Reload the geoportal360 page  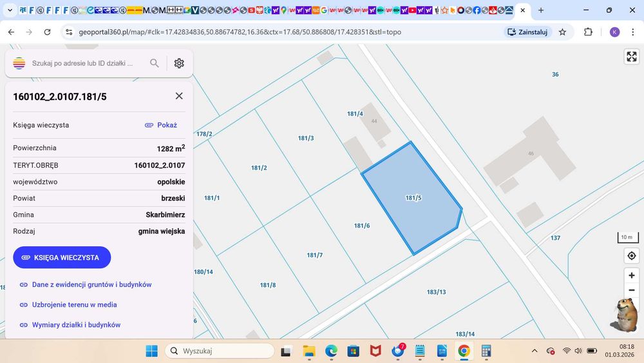pyautogui.click(x=47, y=32)
